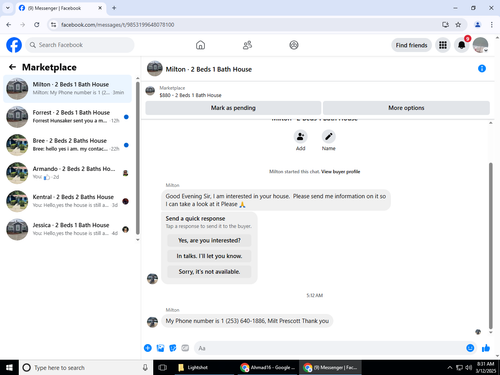Attach a file using the photo icon
500x375 pixels.
[x=160, y=348]
